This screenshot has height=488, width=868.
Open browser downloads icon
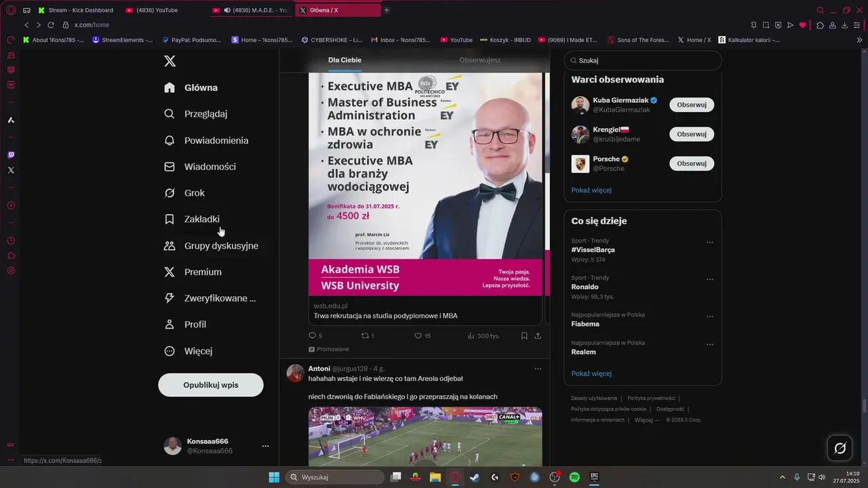pyautogui.click(x=845, y=25)
